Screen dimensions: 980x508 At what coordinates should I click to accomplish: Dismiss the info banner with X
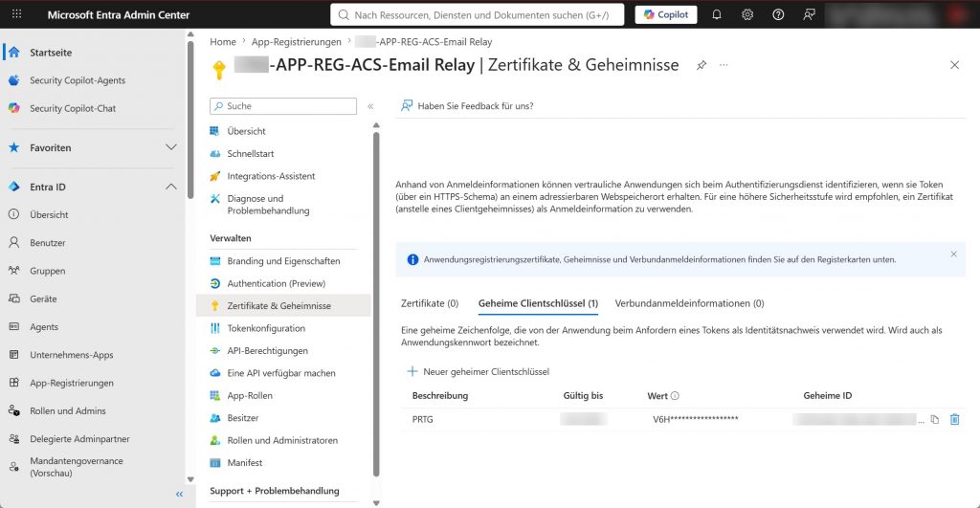[954, 254]
